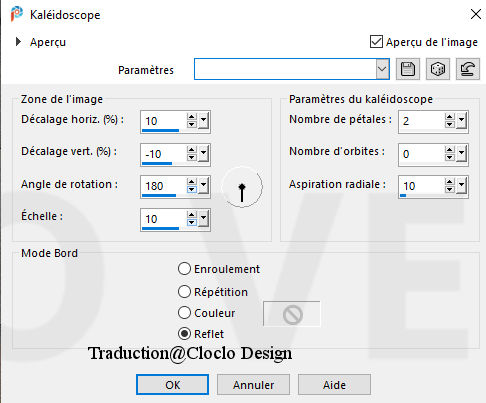The width and height of the screenshot is (486, 403).
Task: Select the Enroulement edge mode
Action: [184, 269]
